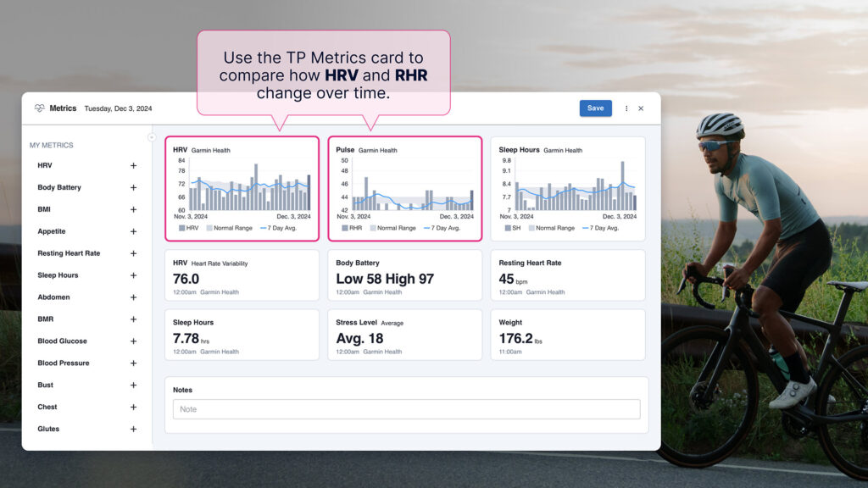Add Body Battery metric with plus icon
This screenshot has height=488, width=868.
(133, 188)
